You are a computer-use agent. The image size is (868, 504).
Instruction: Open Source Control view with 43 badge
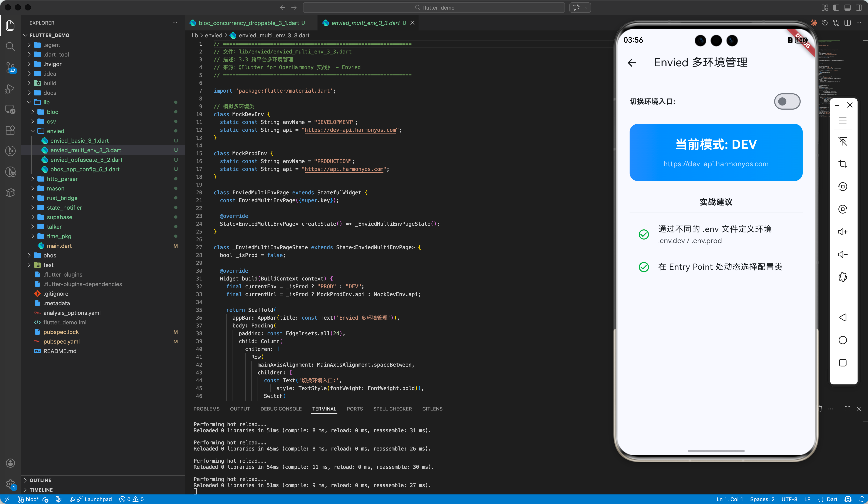[x=10, y=67]
